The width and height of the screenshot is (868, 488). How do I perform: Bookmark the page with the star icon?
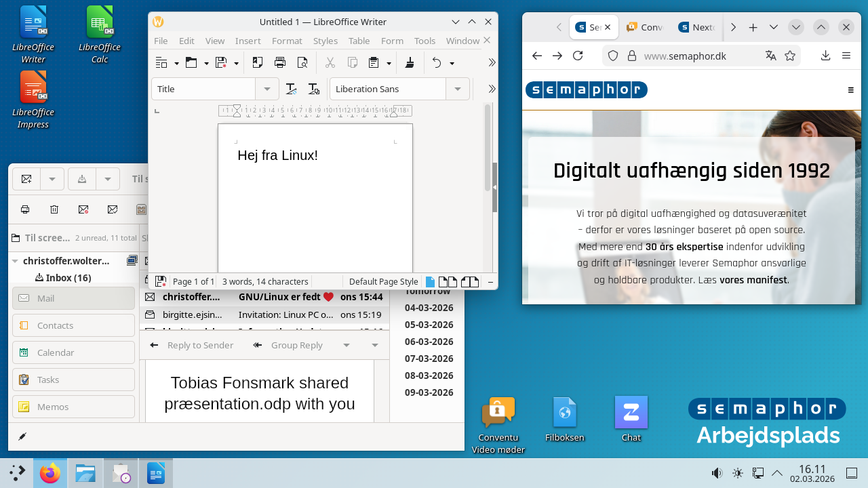pyautogui.click(x=789, y=56)
